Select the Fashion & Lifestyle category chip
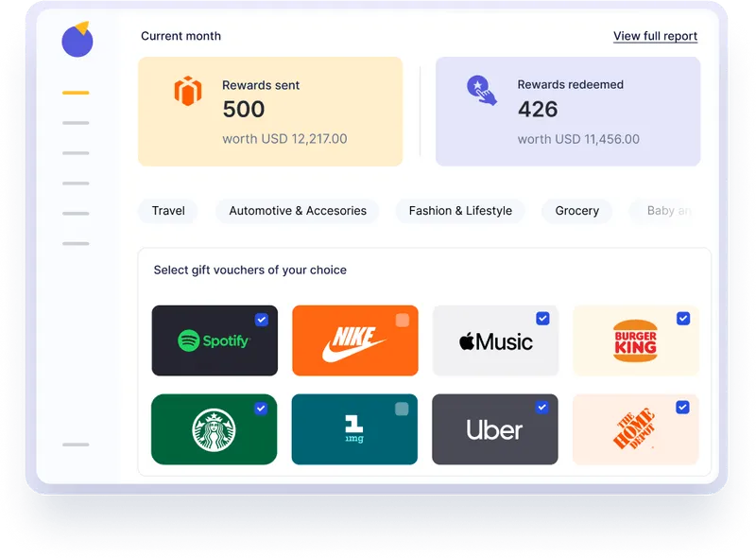The width and height of the screenshot is (756, 558). pyautogui.click(x=460, y=211)
